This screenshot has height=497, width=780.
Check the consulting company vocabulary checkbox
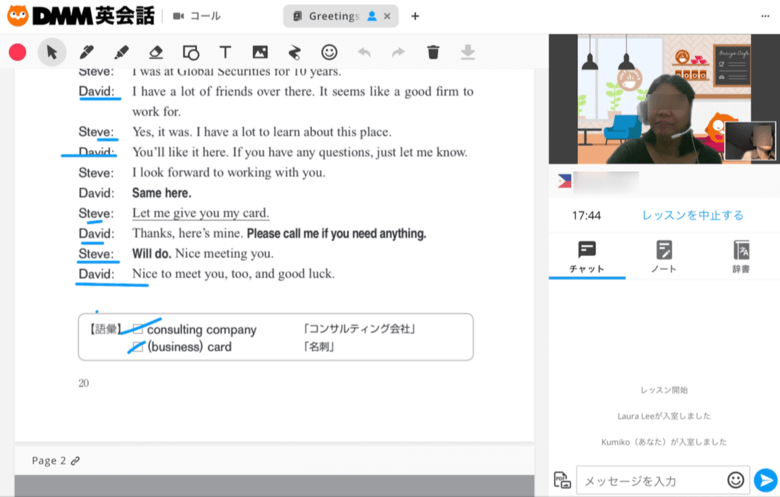click(138, 329)
